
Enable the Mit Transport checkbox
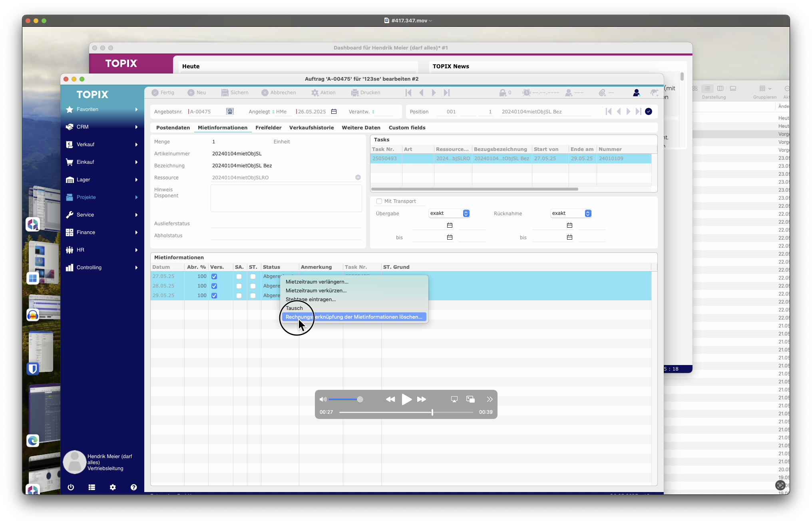coord(379,201)
